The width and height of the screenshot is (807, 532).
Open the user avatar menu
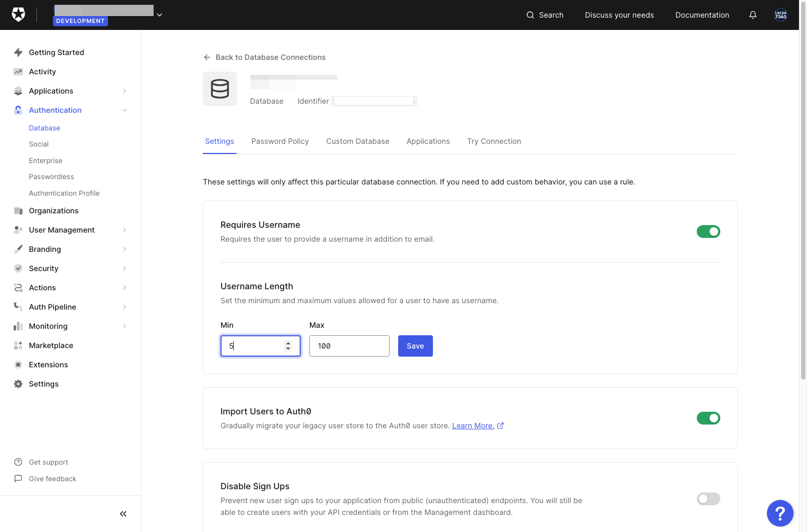tap(781, 15)
